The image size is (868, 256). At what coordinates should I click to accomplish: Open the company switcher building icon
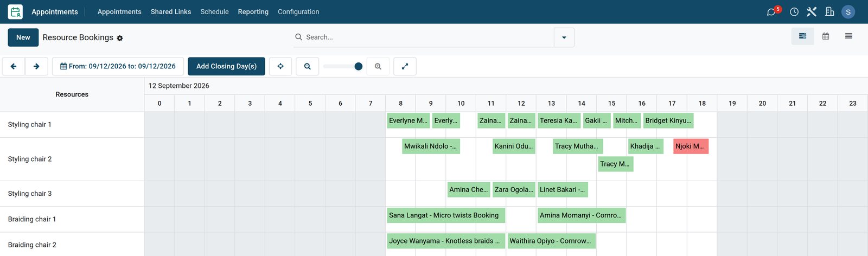829,11
